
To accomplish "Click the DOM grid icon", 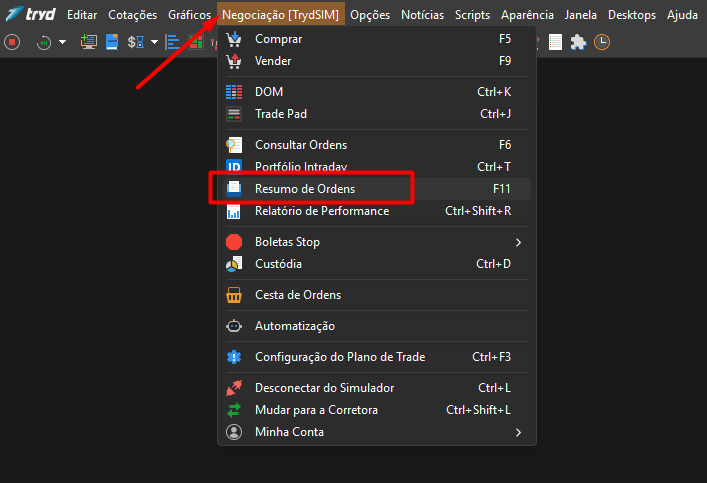I will pyautogui.click(x=234, y=92).
